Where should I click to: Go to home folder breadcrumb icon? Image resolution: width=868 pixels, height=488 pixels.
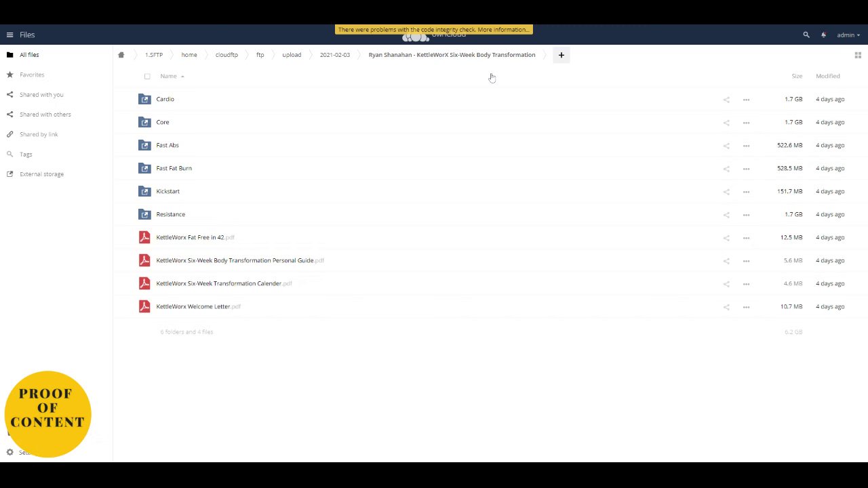(x=121, y=55)
